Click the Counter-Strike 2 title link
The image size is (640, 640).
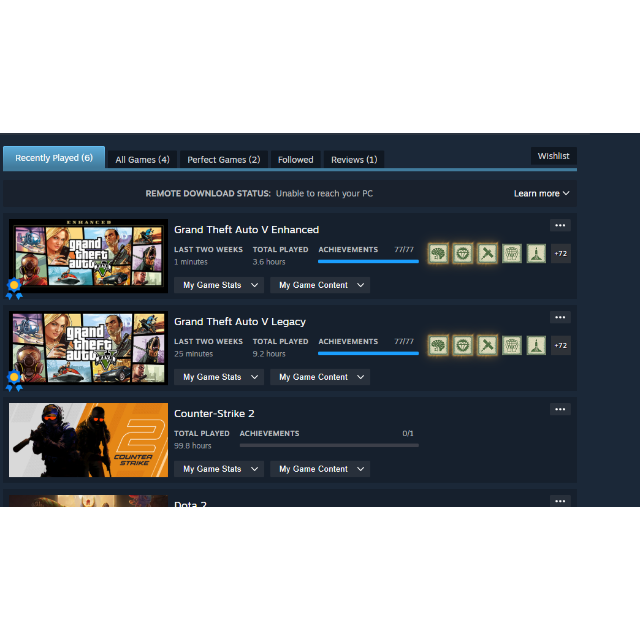214,413
